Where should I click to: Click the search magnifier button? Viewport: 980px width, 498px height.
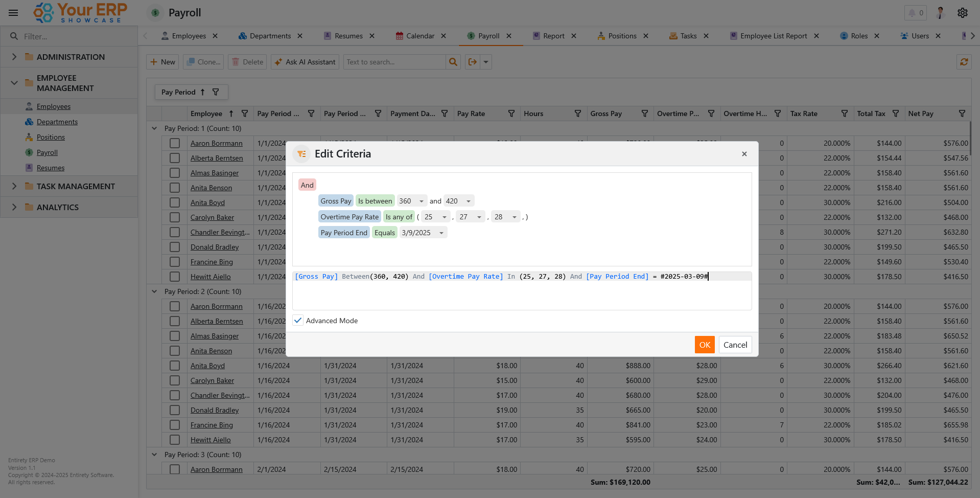(x=453, y=62)
